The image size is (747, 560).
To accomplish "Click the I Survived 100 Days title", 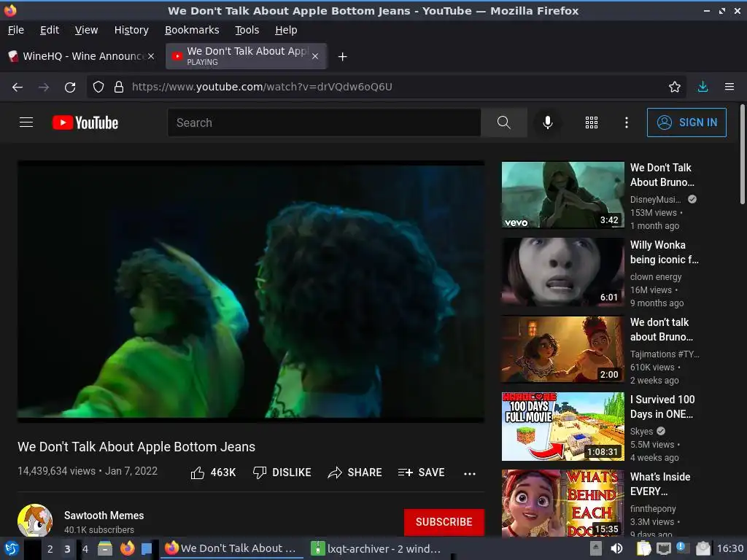I will tap(662, 407).
